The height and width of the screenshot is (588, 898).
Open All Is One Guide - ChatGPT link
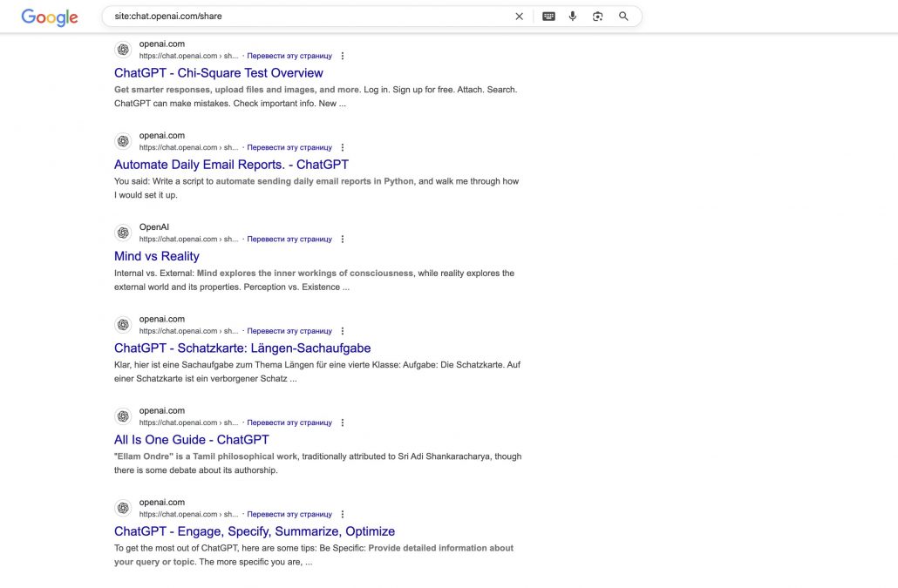tap(191, 440)
